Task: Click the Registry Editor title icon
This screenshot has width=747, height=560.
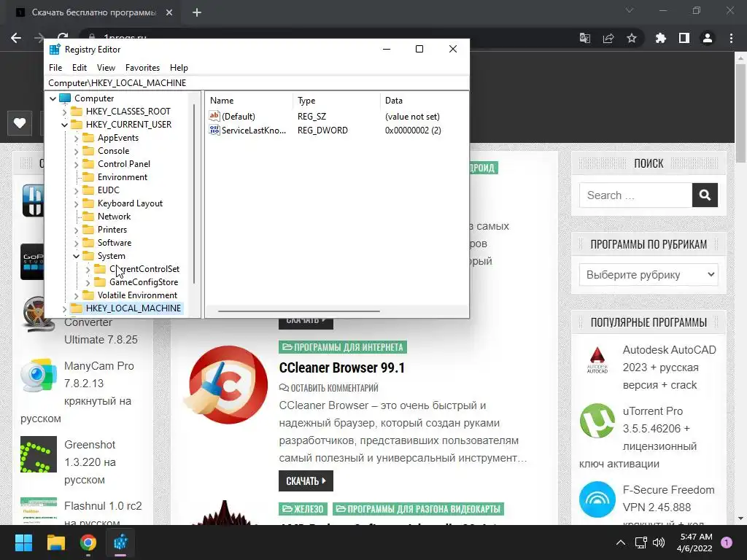Action: pyautogui.click(x=55, y=49)
